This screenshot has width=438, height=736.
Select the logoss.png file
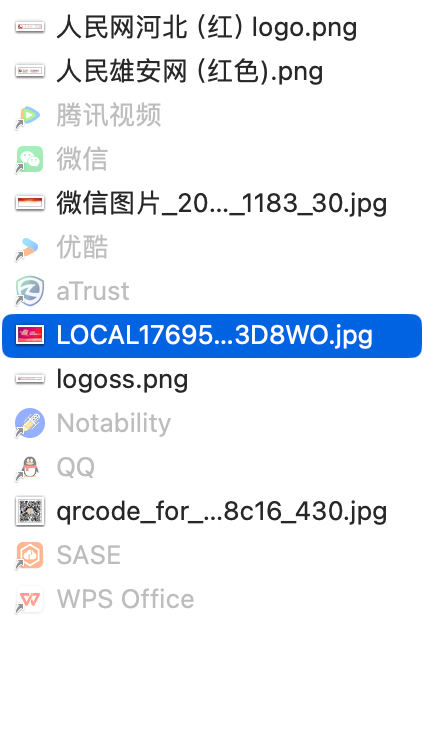(122, 379)
